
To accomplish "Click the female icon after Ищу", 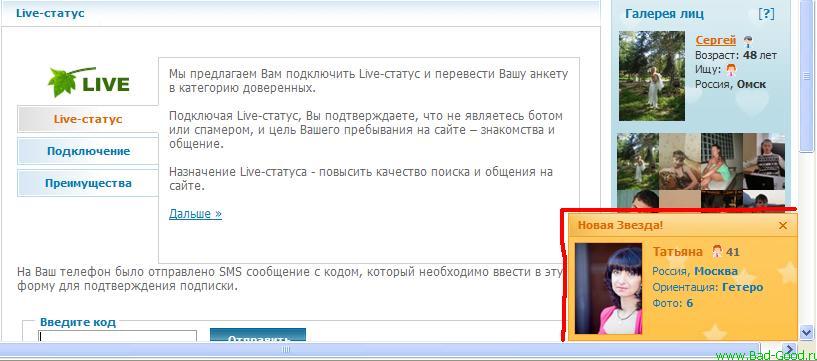I will pyautogui.click(x=732, y=69).
